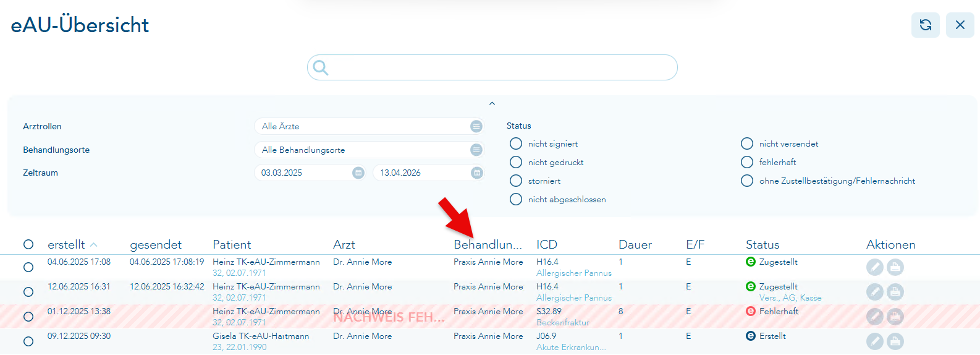Expand the 'Alle Behandlungsorte' dropdown

369,150
